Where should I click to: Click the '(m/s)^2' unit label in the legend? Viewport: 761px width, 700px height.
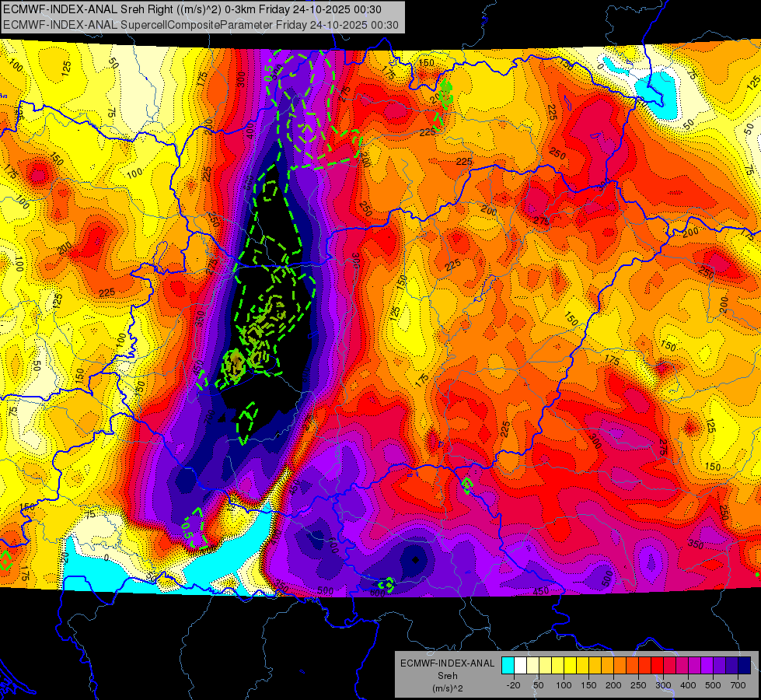(x=447, y=688)
